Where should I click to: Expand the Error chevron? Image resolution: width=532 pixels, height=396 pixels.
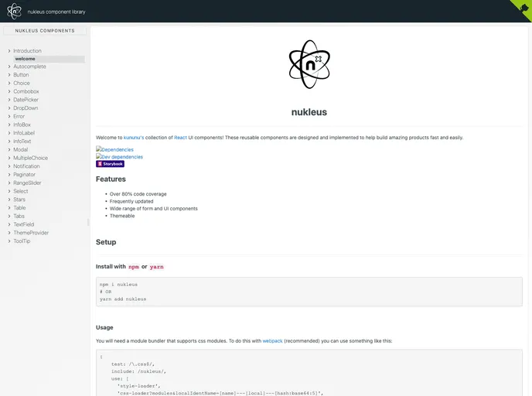pos(9,116)
